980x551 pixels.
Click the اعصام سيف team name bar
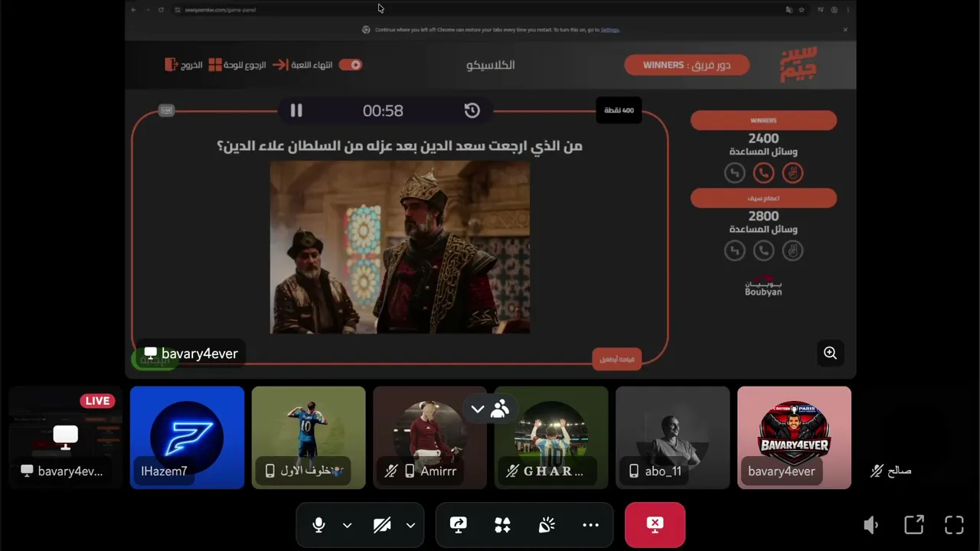pos(763,198)
